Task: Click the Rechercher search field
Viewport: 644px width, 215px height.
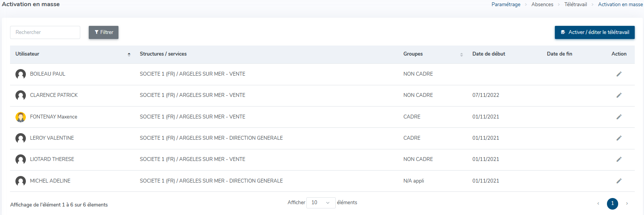Action: [x=45, y=32]
